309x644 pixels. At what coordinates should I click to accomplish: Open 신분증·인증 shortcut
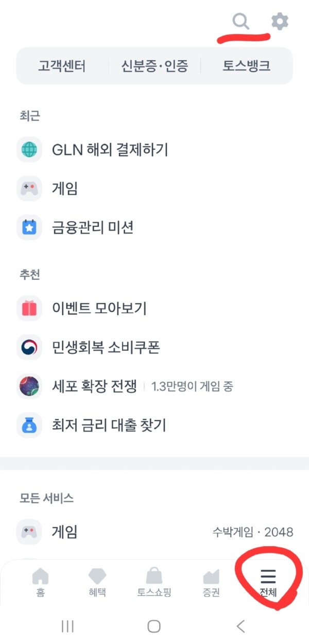[x=154, y=66]
